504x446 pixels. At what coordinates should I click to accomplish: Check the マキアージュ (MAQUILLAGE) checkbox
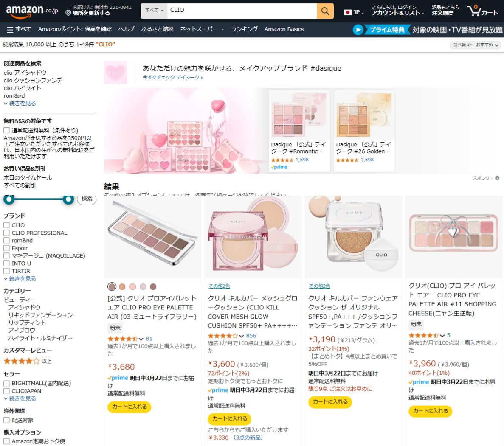coord(6,256)
